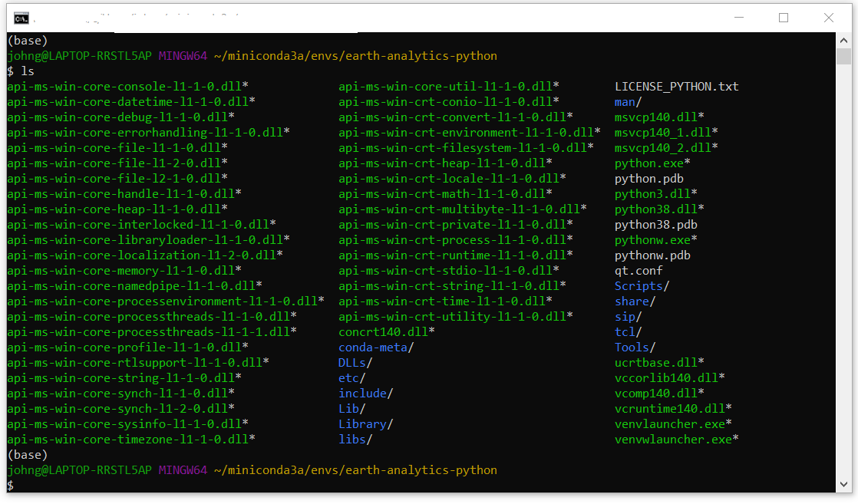
Task: Minimize the terminal window
Action: [738, 18]
